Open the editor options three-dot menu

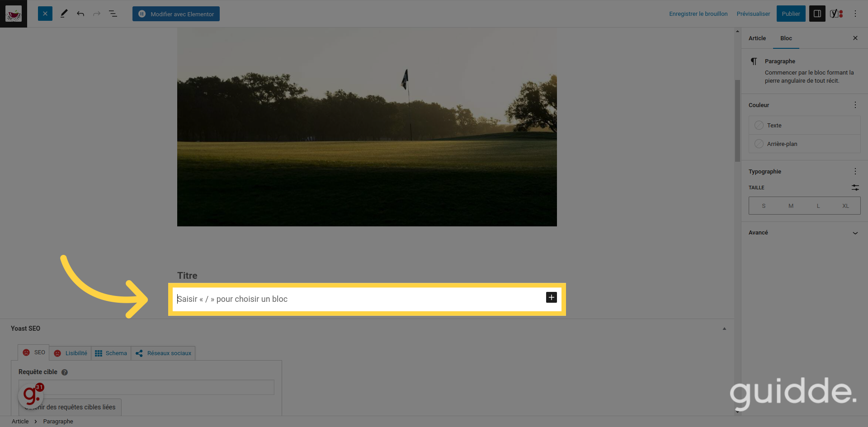click(x=855, y=14)
